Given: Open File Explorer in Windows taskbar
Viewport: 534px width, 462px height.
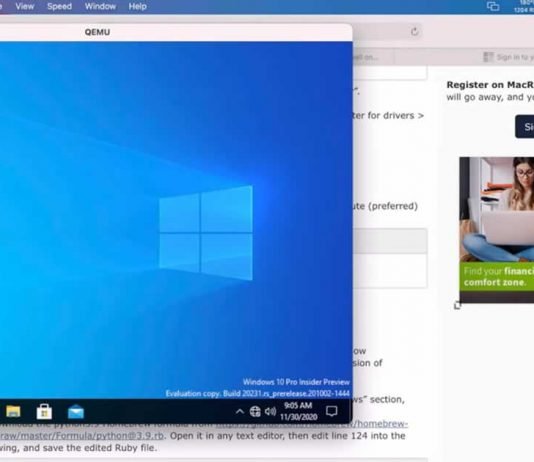Looking at the screenshot, I should [x=13, y=412].
